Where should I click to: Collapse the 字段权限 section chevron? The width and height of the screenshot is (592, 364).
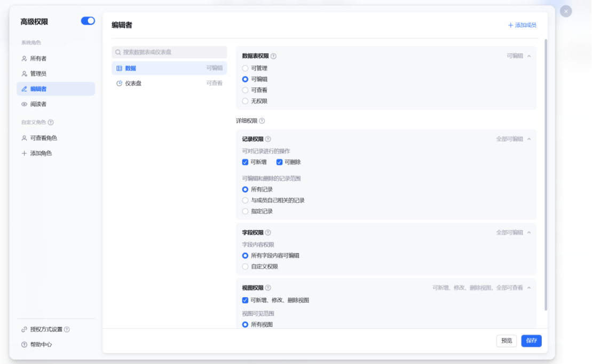[529, 233]
